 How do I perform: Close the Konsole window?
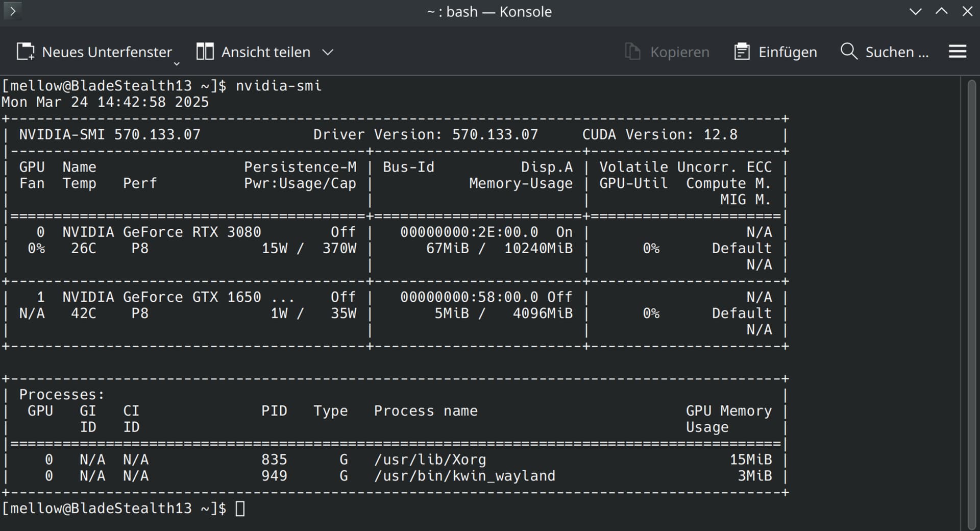coord(967,11)
